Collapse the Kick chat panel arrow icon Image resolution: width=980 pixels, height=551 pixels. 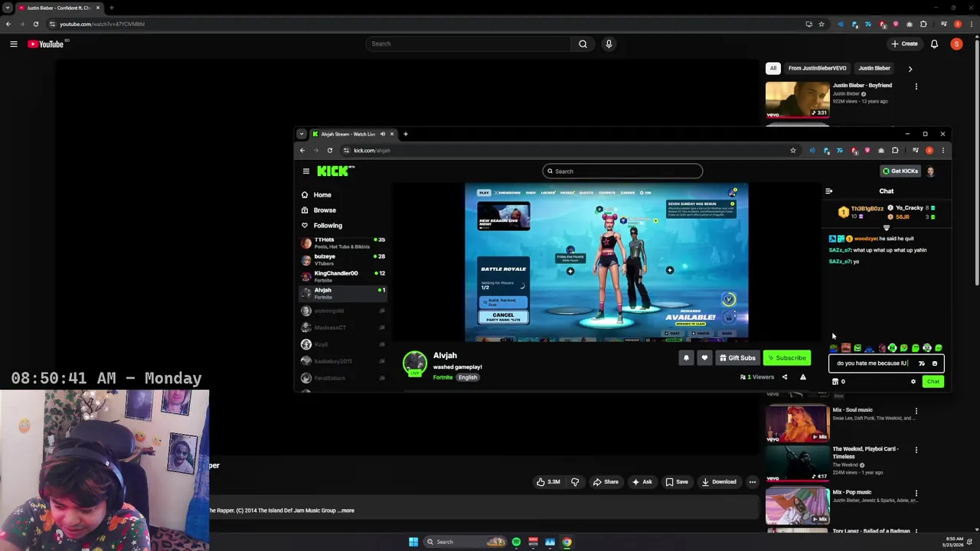(x=828, y=191)
